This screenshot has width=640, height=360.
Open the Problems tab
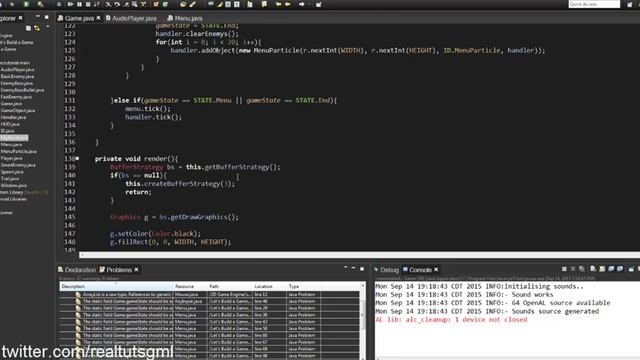point(116,270)
